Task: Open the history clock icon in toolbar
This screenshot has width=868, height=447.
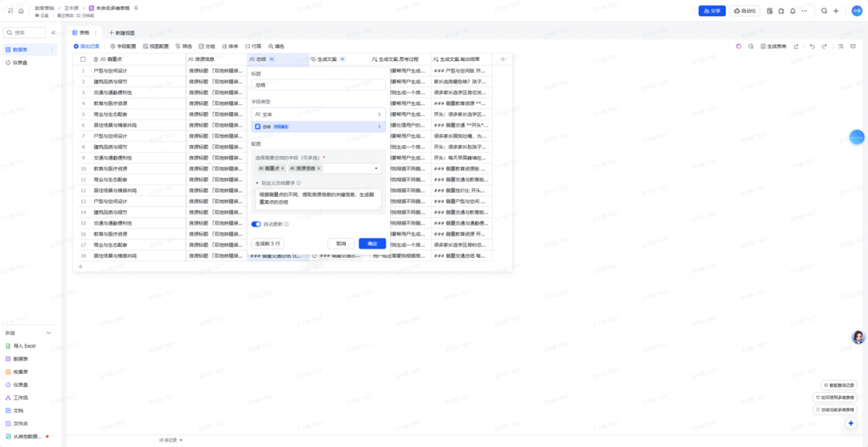Action: click(x=751, y=47)
